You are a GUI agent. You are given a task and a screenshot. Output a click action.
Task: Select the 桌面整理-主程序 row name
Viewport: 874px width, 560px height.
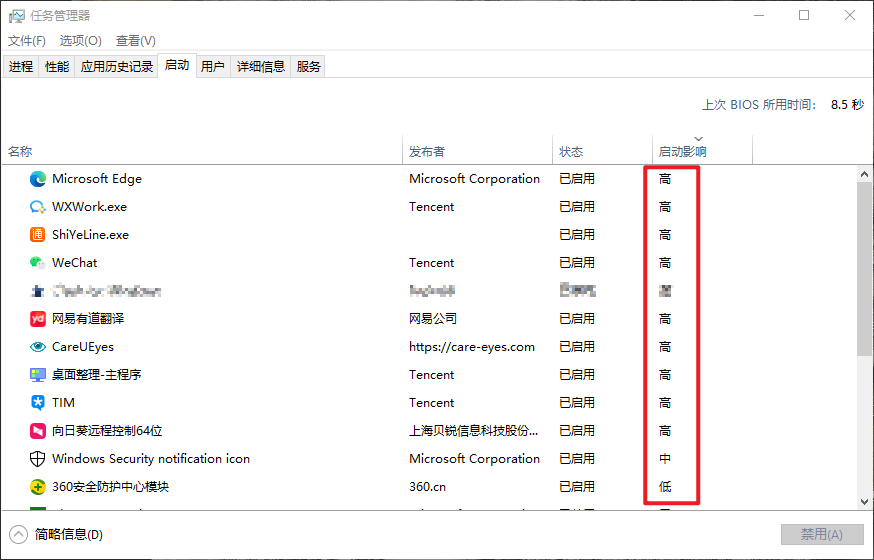pos(96,374)
